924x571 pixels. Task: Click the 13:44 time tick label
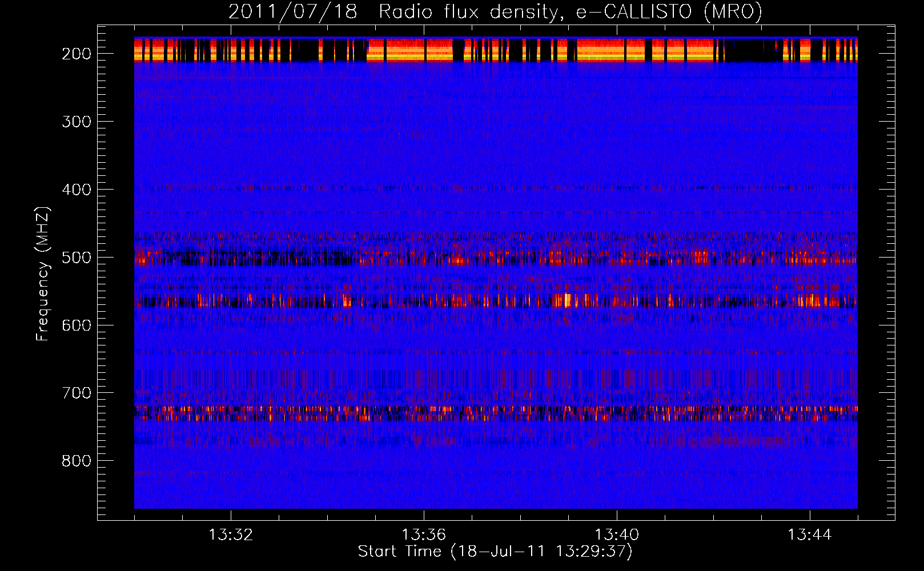(x=810, y=535)
